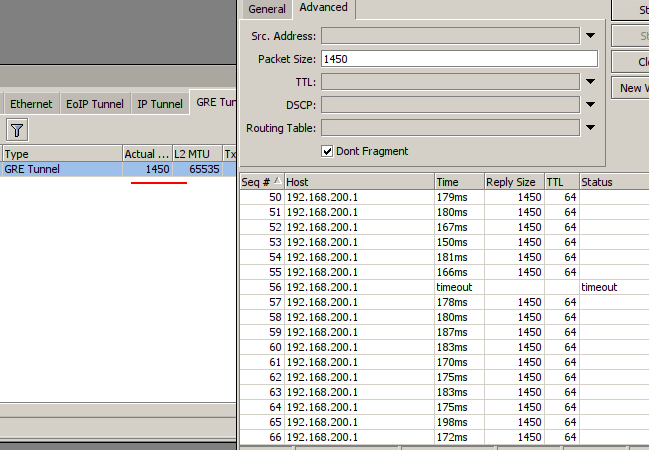Image resolution: width=649 pixels, height=450 pixels.
Task: Toggle the Dont Fragment checkbox
Action: tap(327, 151)
